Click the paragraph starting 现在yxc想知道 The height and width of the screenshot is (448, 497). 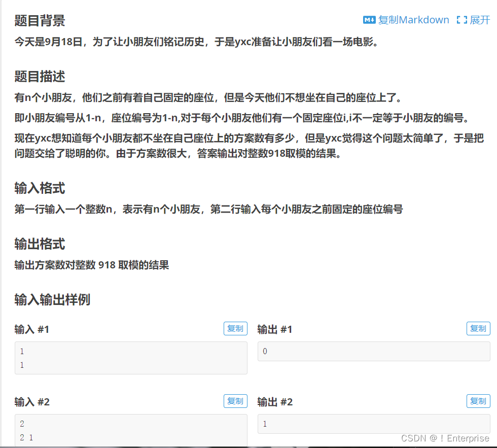[249, 146]
